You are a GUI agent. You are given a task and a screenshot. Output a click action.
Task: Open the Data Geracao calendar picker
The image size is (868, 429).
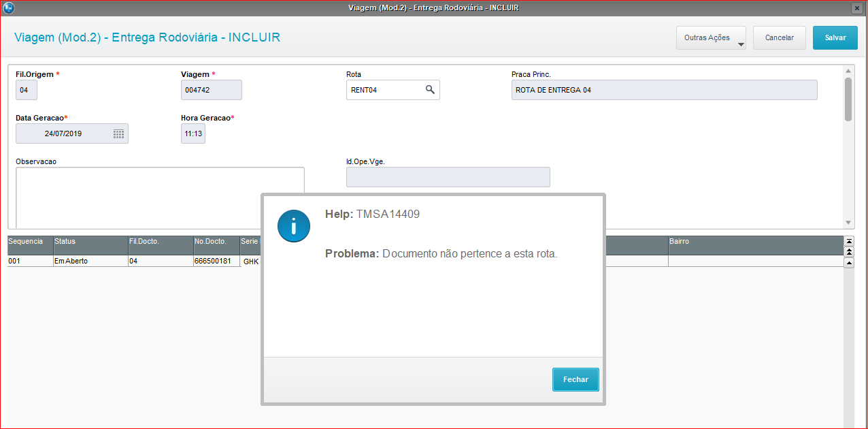point(118,133)
